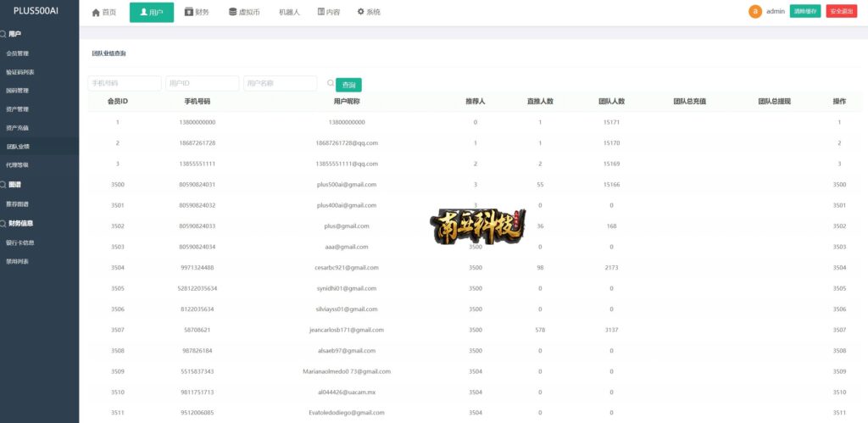Click the 操作 column header

pos(840,102)
